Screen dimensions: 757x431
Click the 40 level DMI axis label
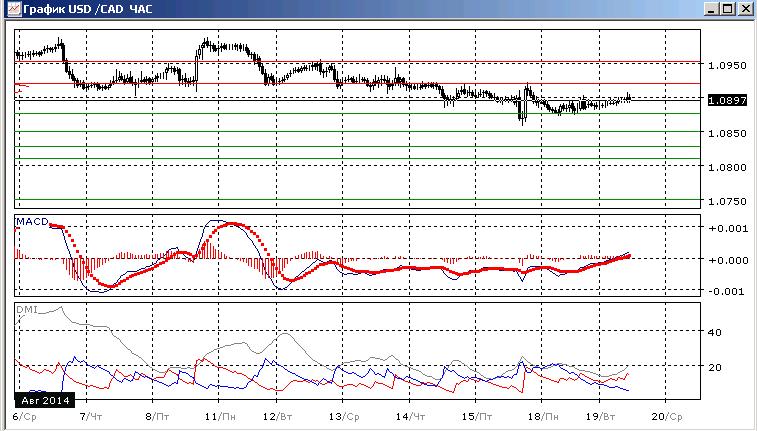715,332
